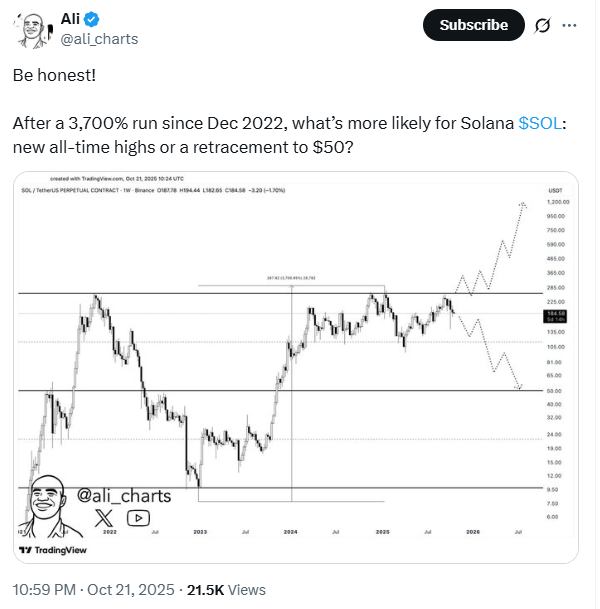600x609 pixels.
Task: Open the Grok action icon
Action: pos(544,25)
